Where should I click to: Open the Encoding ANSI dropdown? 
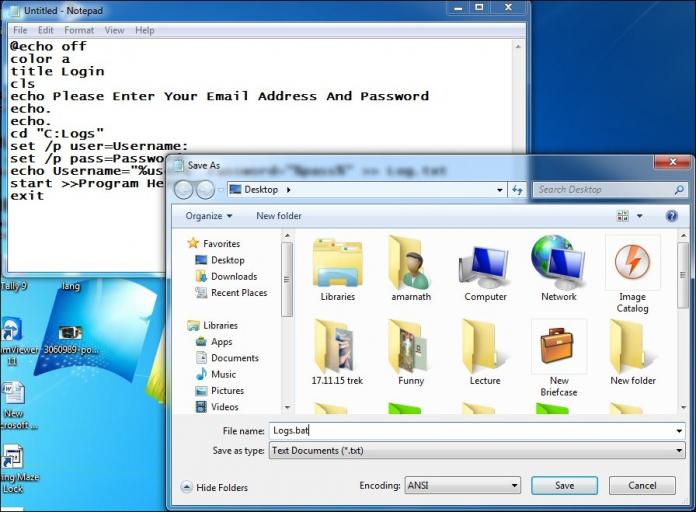tap(462, 485)
